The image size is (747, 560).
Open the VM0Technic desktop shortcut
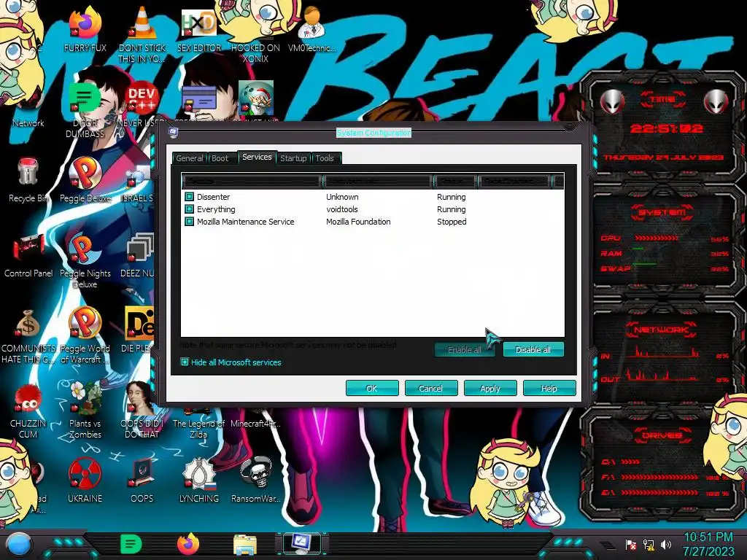[x=312, y=31]
